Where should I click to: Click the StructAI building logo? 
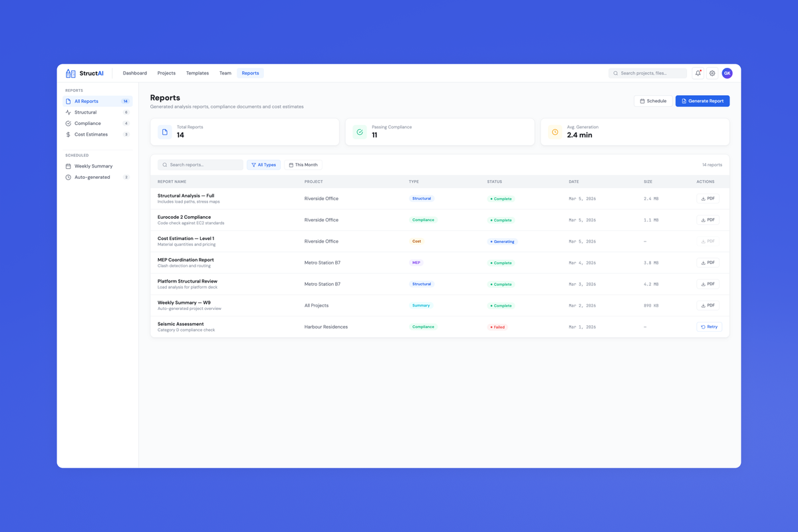tap(70, 73)
